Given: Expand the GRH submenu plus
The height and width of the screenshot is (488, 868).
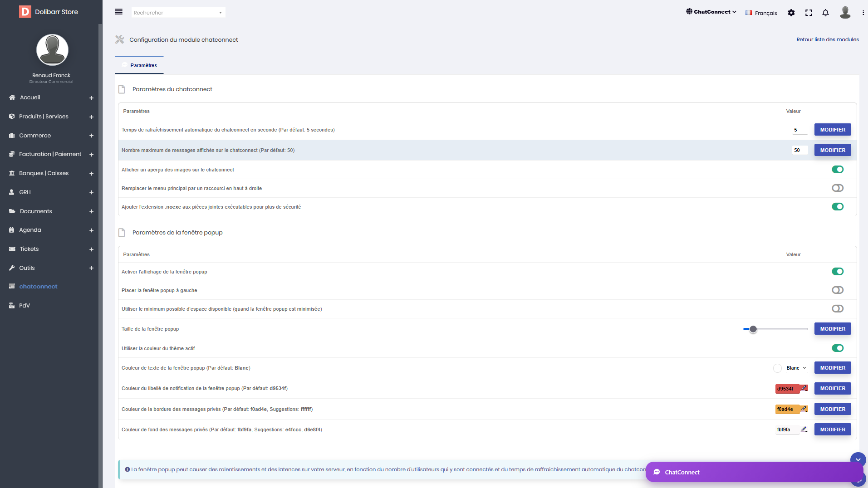Looking at the screenshot, I should (91, 192).
